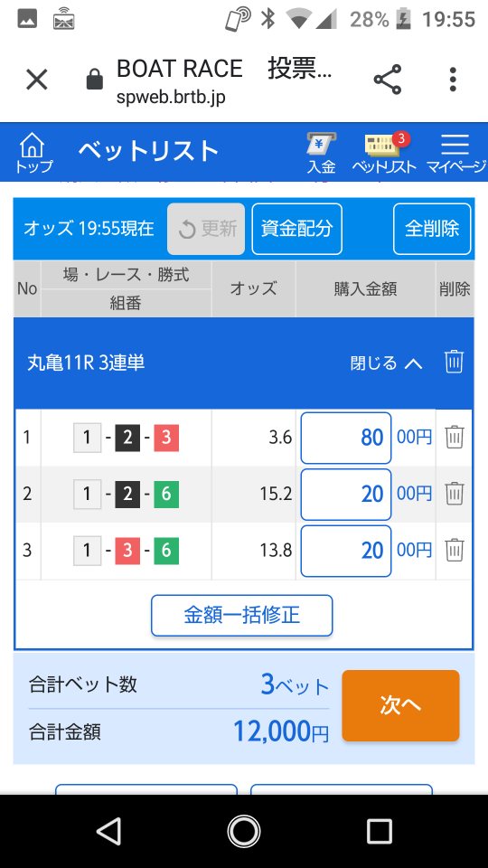
Task: Open browser three-dot overflow menu
Action: (x=453, y=80)
